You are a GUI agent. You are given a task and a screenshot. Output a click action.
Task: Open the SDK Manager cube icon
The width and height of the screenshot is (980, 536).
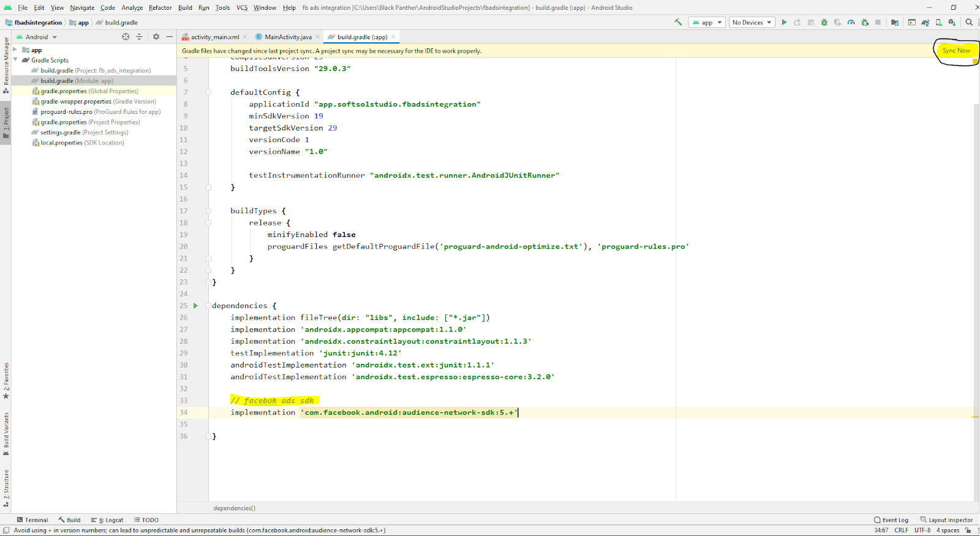pos(952,22)
